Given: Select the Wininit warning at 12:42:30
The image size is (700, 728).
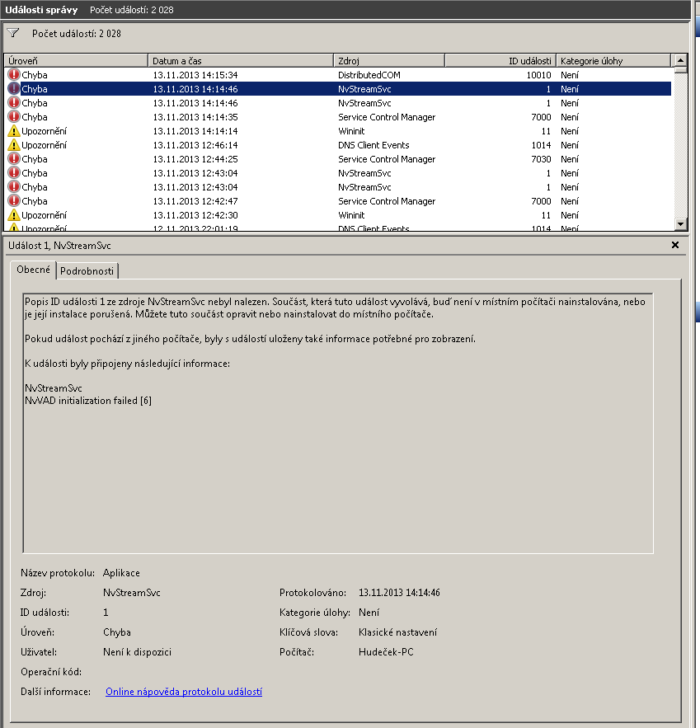Looking at the screenshot, I should [x=339, y=215].
